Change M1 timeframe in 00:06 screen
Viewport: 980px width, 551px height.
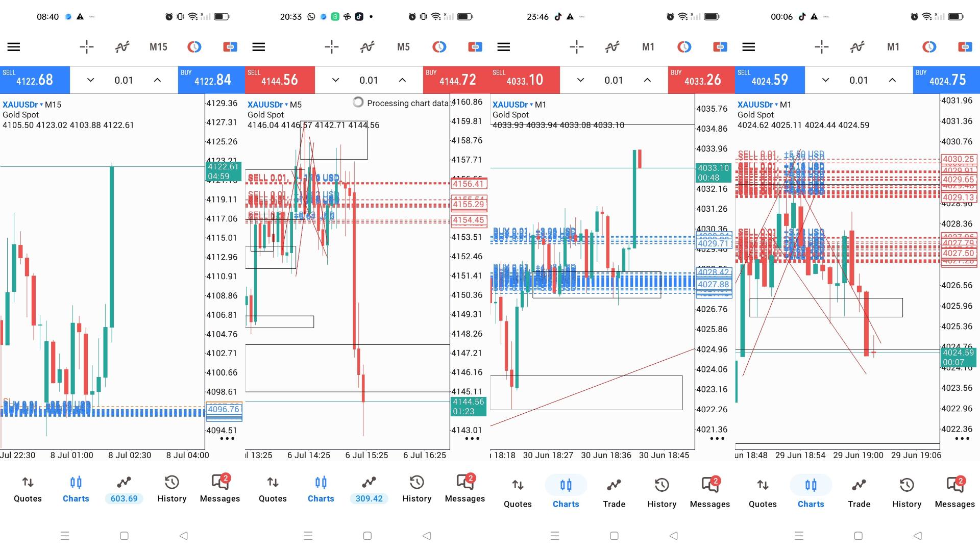point(893,47)
